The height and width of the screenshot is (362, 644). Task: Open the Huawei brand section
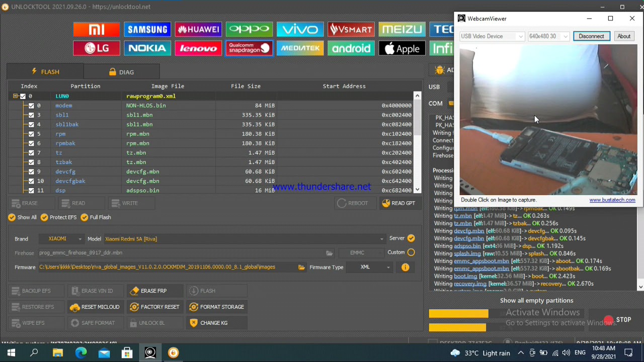(x=198, y=30)
